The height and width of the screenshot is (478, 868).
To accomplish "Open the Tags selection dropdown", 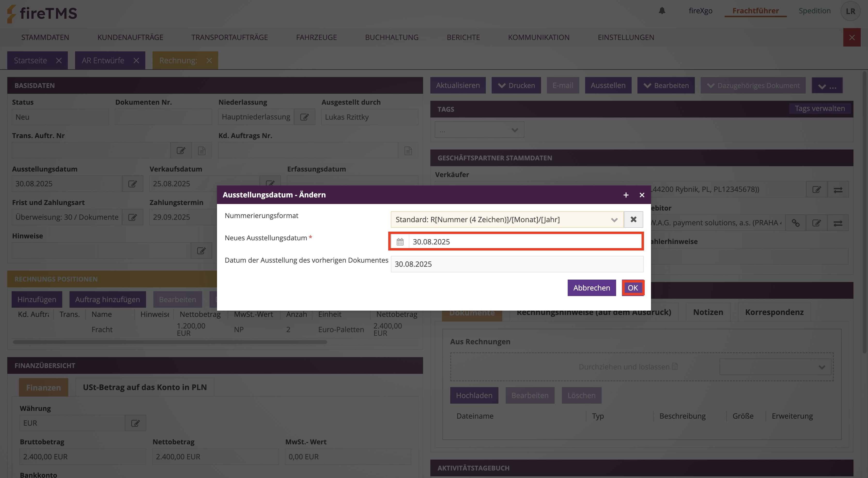I will pos(479,130).
